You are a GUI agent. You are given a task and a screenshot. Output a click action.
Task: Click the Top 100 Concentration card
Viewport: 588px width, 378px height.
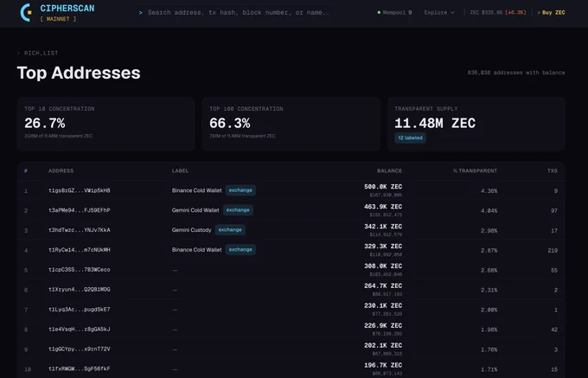pyautogui.click(x=291, y=124)
